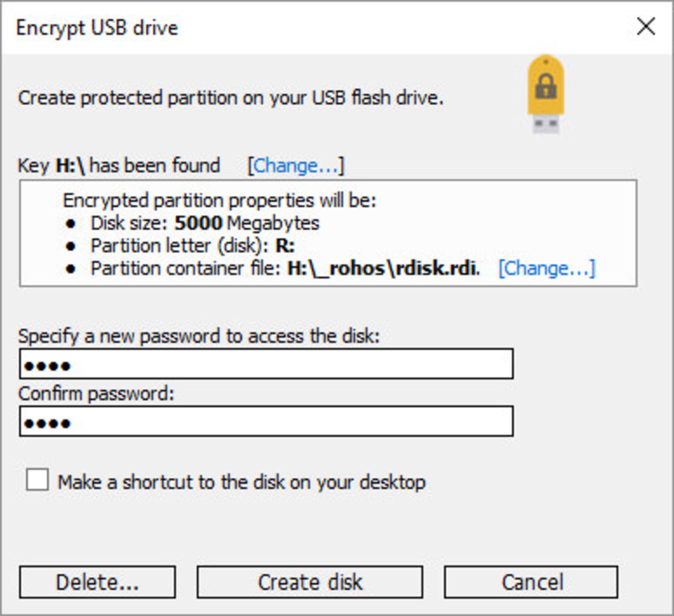
Task: Open Change link for the partition container file
Action: (546, 268)
